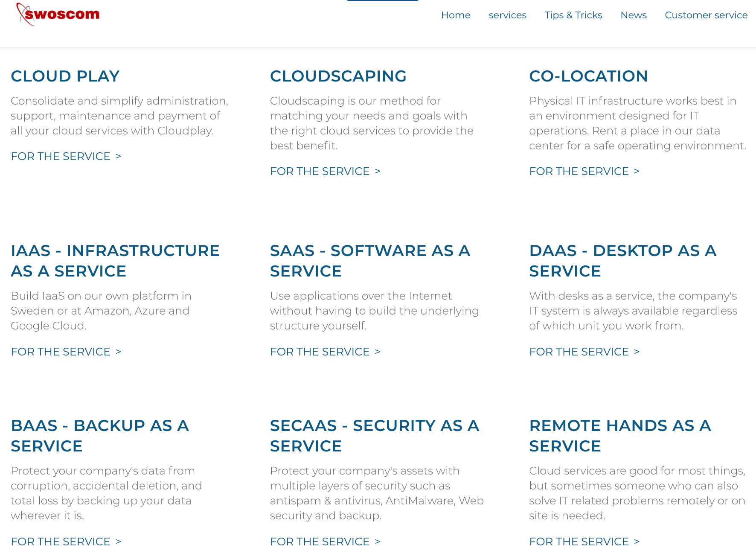Image resolution: width=756 pixels, height=559 pixels.
Task: Click the 'Use applications over the Internet' text
Action: coord(374,311)
